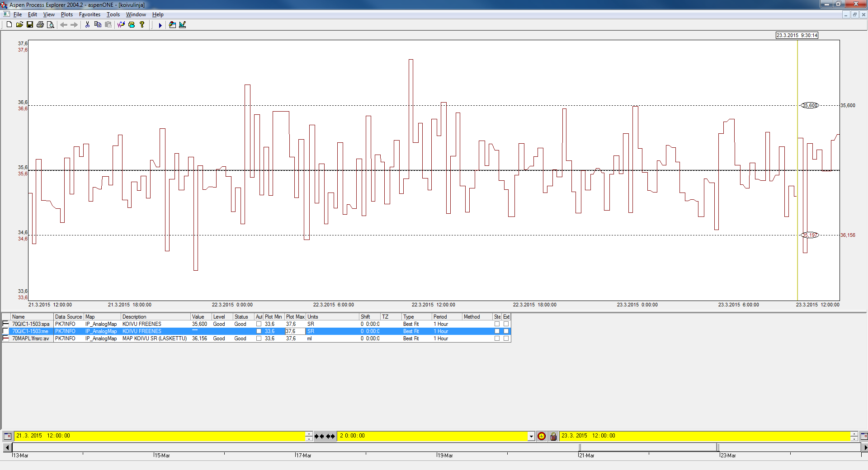868x470 pixels.
Task: Open the tag browser icon
Action: [132, 25]
